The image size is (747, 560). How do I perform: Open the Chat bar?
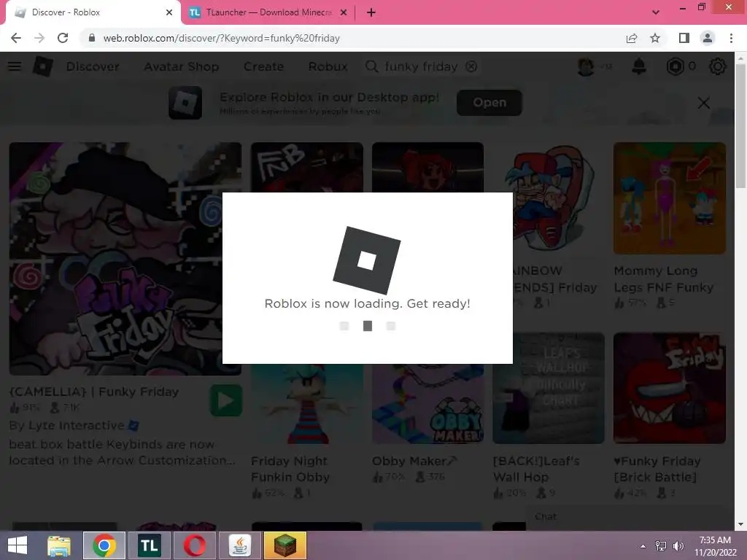tap(630, 517)
